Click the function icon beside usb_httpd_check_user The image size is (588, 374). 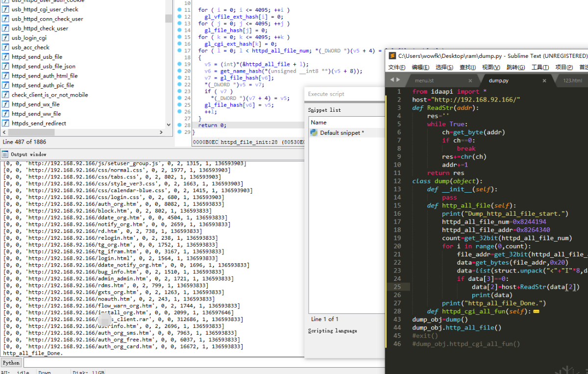click(x=5, y=28)
